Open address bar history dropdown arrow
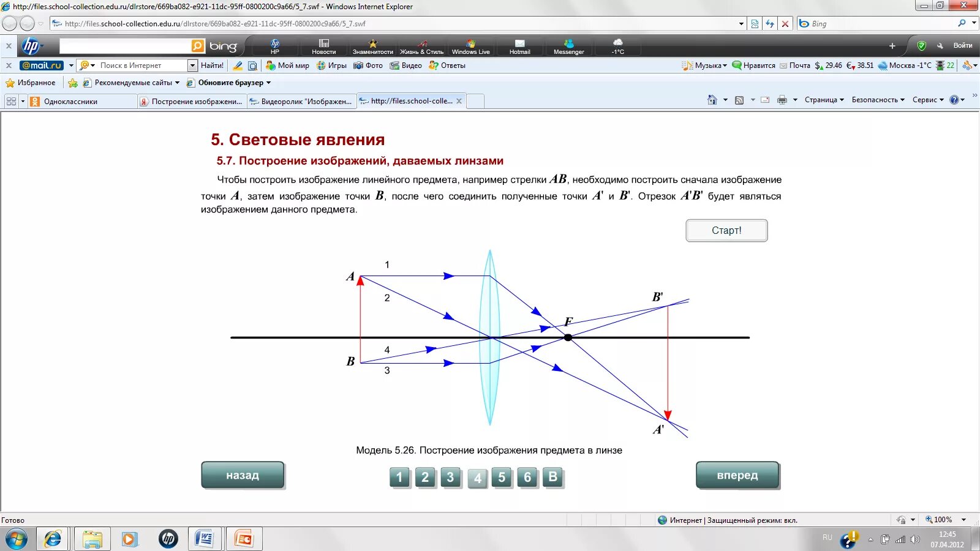The width and height of the screenshot is (980, 551). (x=741, y=24)
